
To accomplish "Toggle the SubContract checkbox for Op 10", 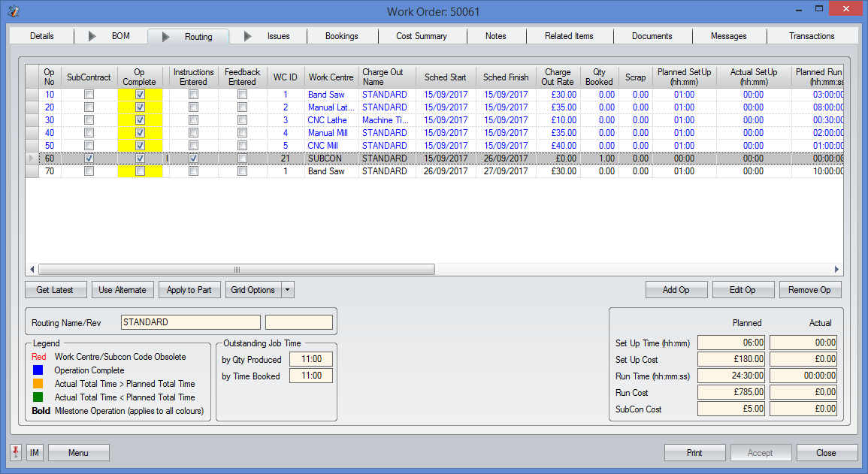I will point(89,95).
